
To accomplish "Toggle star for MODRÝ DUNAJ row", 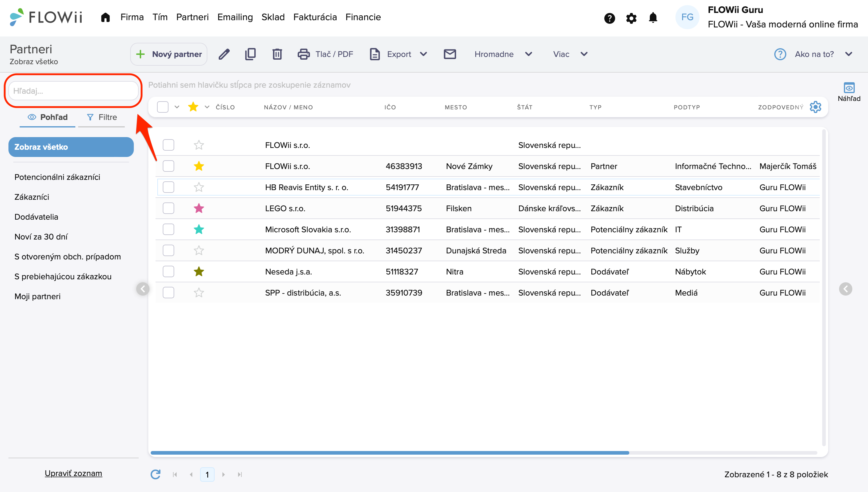I will [199, 250].
